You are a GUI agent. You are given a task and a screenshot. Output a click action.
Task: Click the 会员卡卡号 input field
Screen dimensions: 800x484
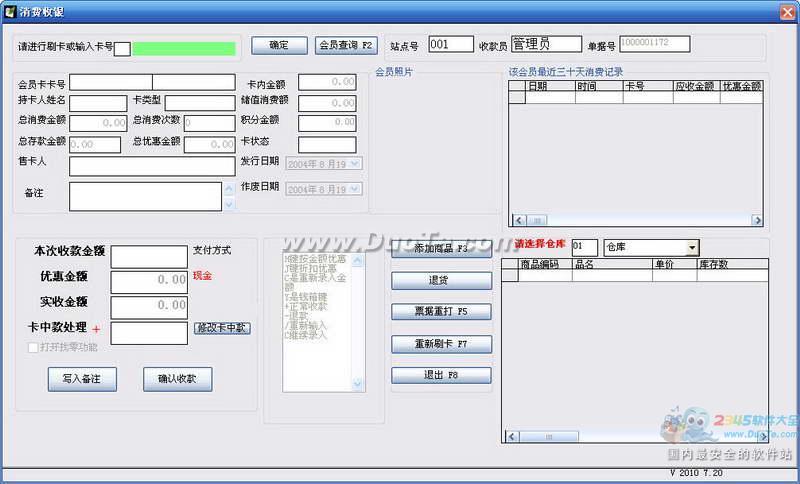(x=152, y=82)
